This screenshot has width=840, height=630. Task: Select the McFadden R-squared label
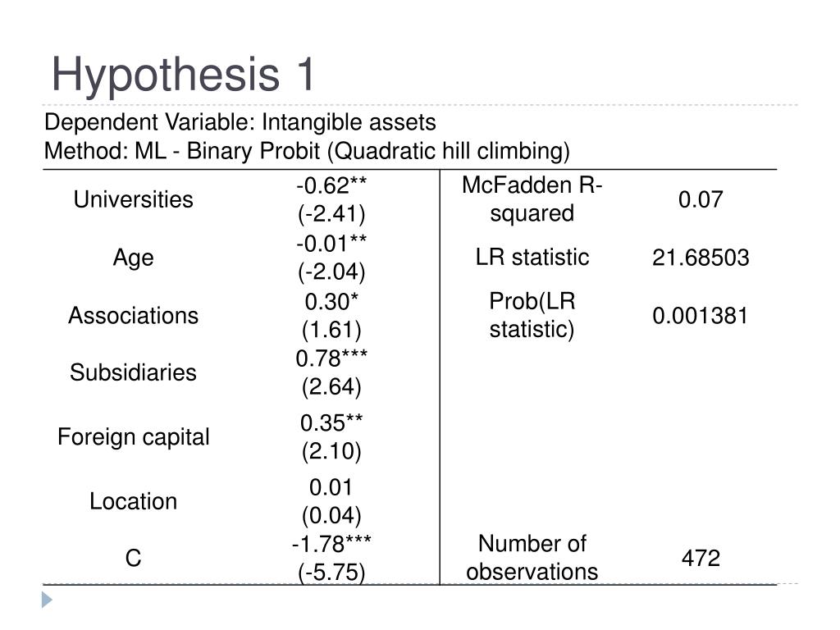coord(532,199)
